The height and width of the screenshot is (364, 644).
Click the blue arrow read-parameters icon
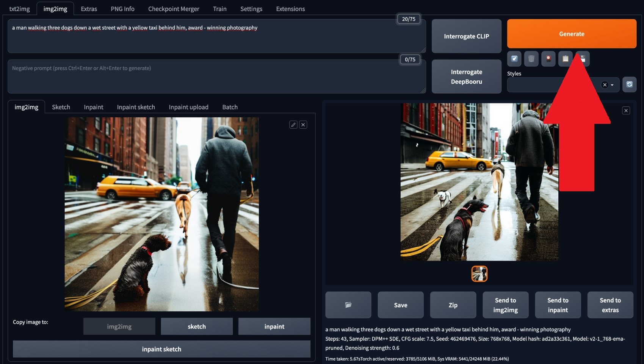pos(514,59)
